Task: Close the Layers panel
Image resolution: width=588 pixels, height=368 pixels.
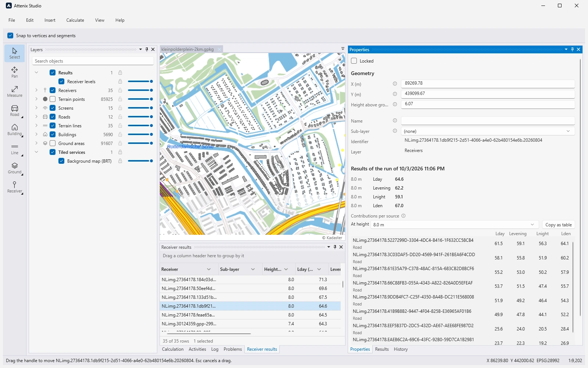Action: 153,49
